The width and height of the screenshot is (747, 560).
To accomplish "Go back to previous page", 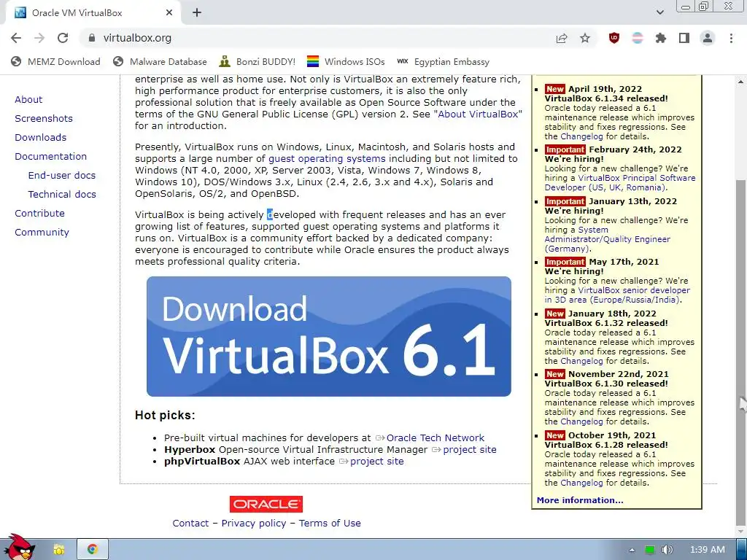I will (x=16, y=38).
